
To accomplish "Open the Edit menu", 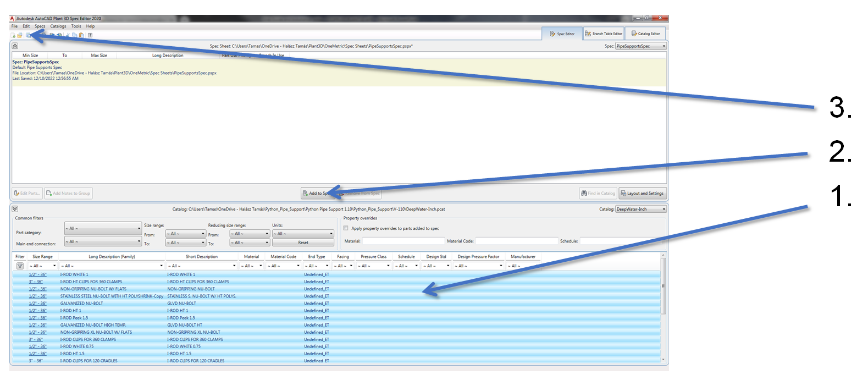I will pos(26,26).
